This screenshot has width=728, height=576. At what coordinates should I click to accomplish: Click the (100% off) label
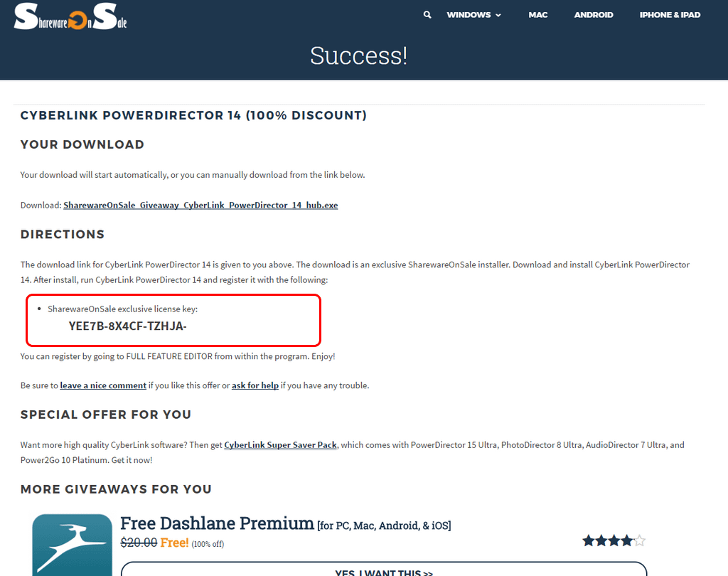(208, 544)
